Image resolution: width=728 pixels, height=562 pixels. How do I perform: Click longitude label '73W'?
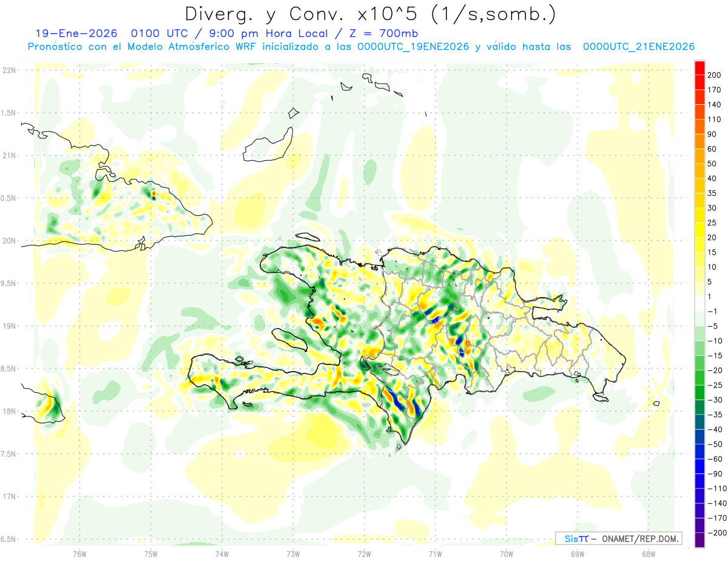(x=293, y=554)
